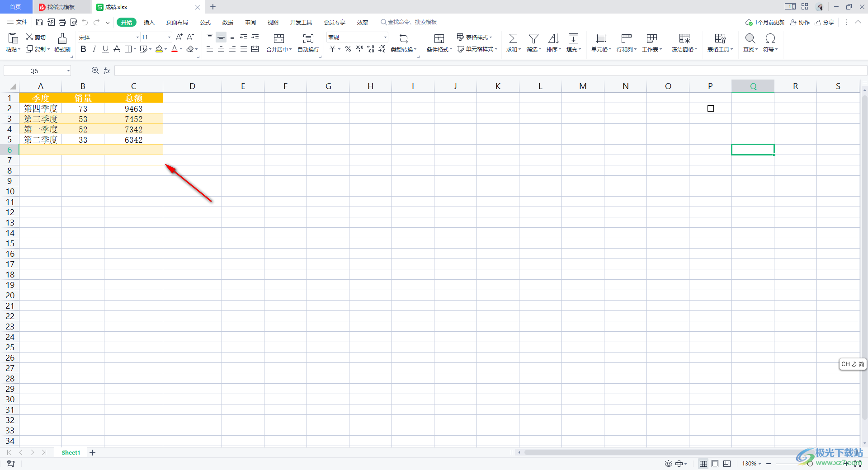Click the fx insert function icon

(107, 70)
